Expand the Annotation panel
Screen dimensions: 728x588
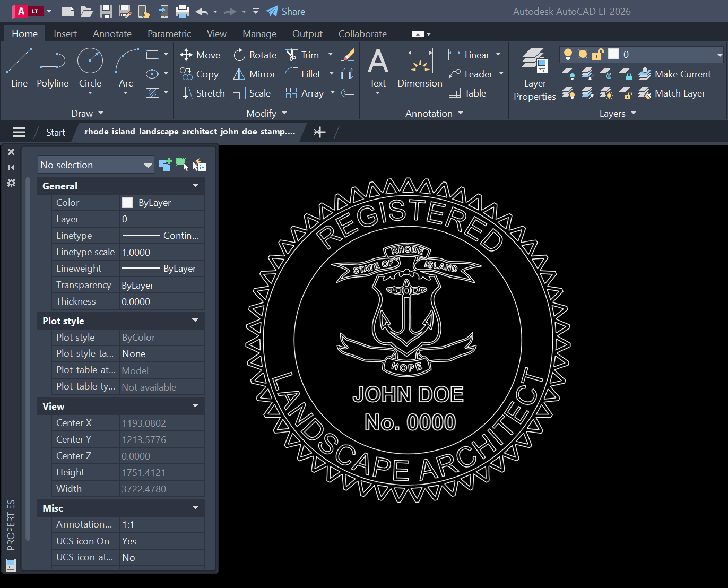coord(435,113)
